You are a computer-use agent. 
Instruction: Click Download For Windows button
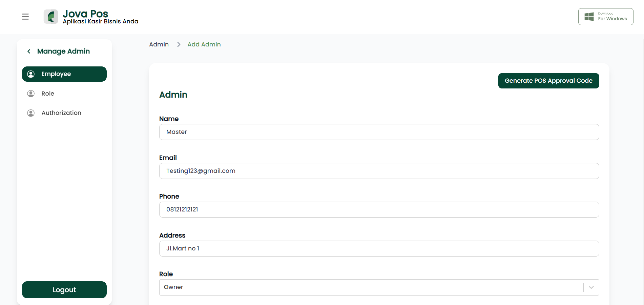click(606, 17)
